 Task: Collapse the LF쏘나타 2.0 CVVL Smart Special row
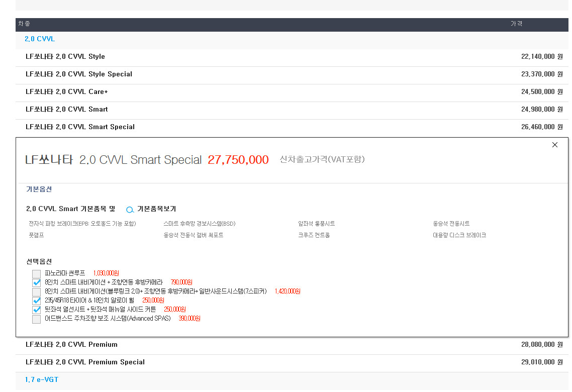coord(292,127)
